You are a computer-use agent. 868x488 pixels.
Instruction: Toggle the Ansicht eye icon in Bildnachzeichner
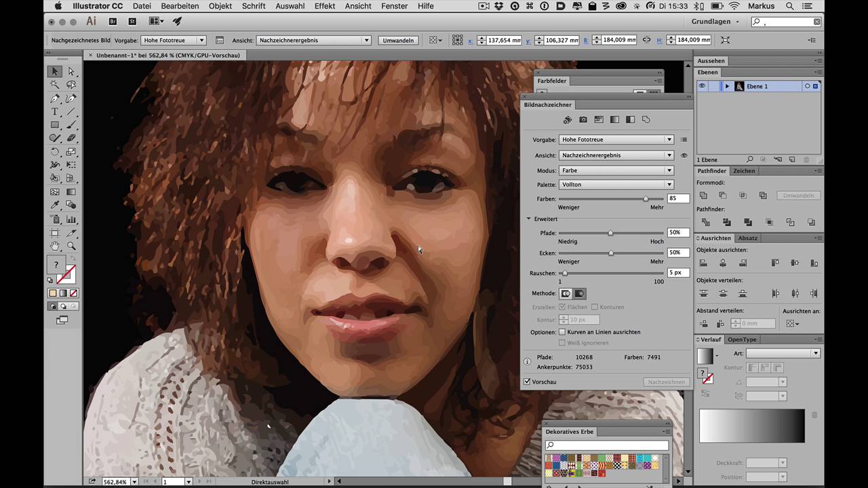point(684,155)
